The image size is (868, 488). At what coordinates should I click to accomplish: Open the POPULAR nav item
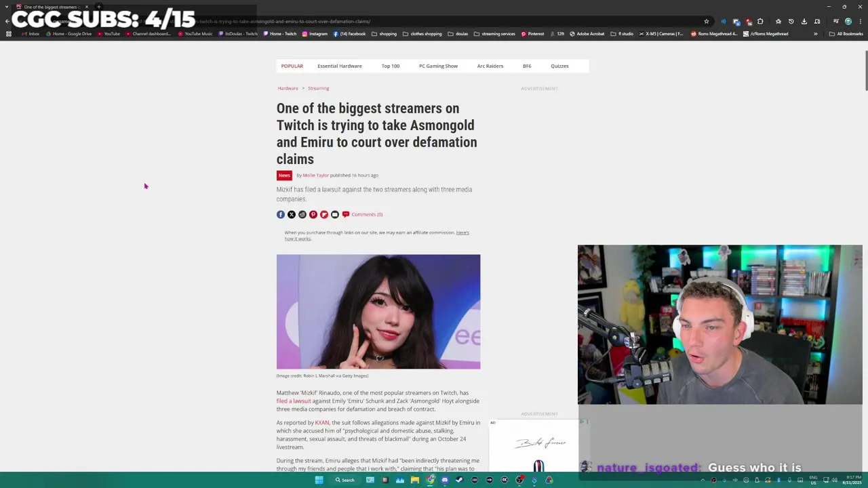tap(292, 66)
